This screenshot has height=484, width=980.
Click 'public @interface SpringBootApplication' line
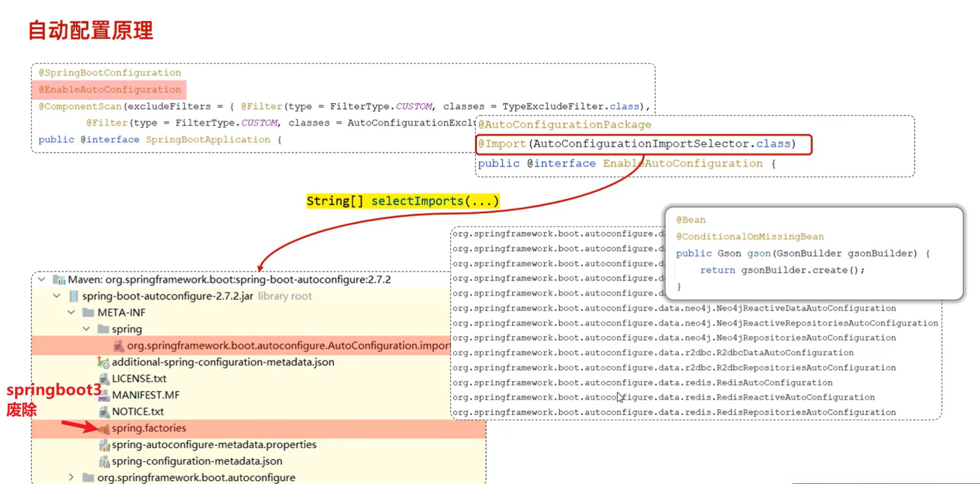tap(160, 140)
